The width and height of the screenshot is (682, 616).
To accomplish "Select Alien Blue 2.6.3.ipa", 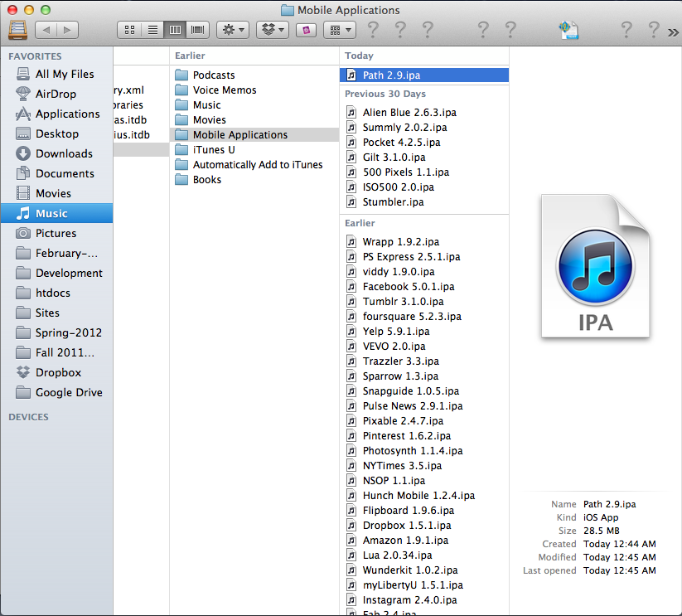I will pos(424,113).
